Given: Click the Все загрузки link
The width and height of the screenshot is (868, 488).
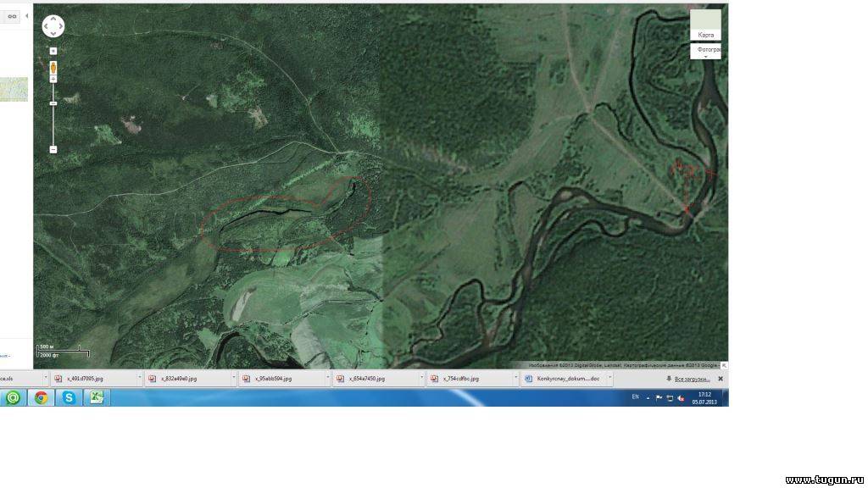Looking at the screenshot, I should tap(691, 379).
